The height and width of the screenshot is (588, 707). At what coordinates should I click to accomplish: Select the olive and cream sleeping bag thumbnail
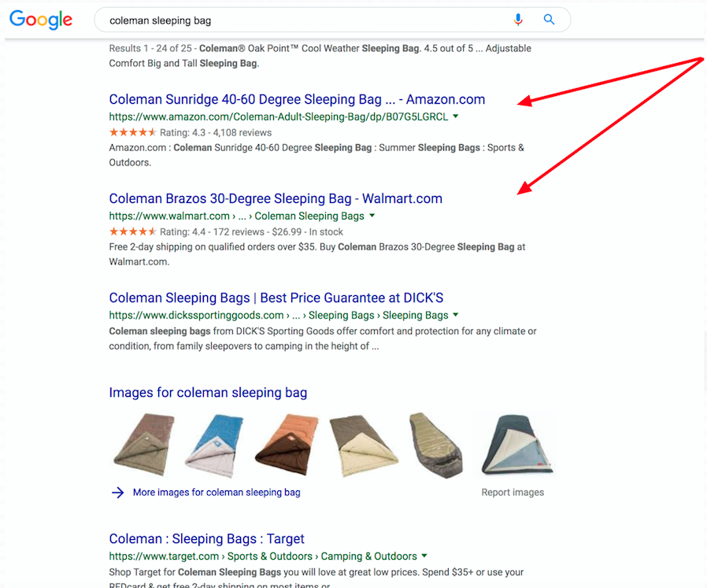click(364, 446)
